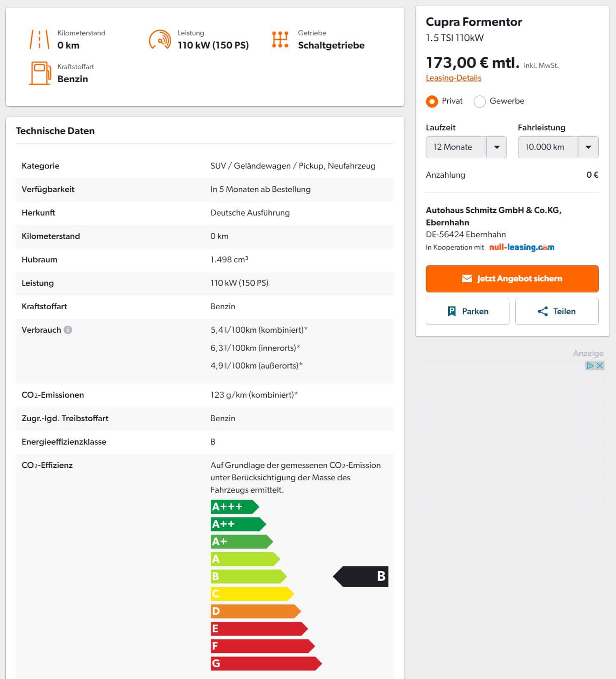Select the Privat radio button
Screen dimensions: 616x679
pyautogui.click(x=432, y=101)
